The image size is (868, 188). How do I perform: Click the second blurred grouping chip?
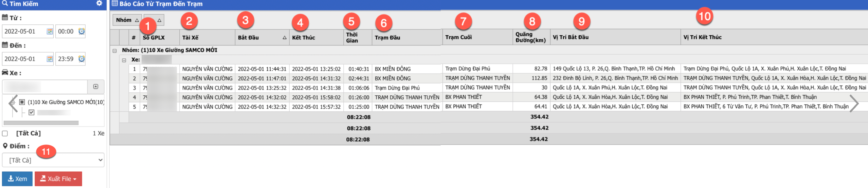(x=154, y=20)
